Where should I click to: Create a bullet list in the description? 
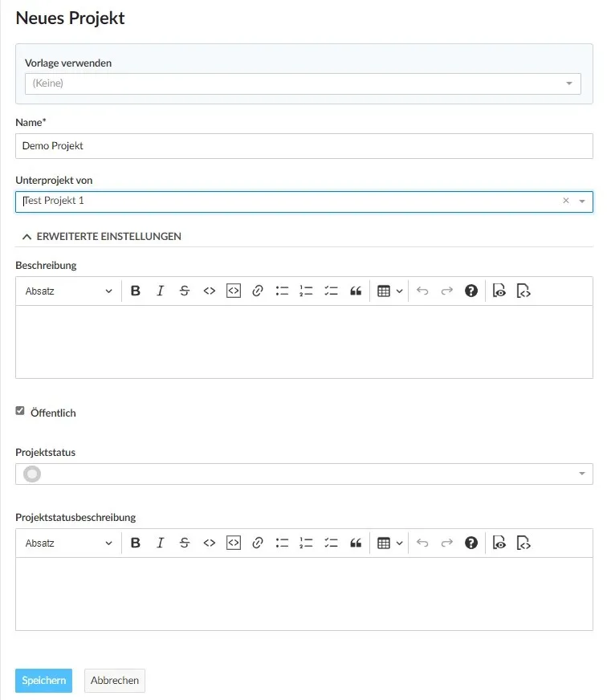(282, 291)
